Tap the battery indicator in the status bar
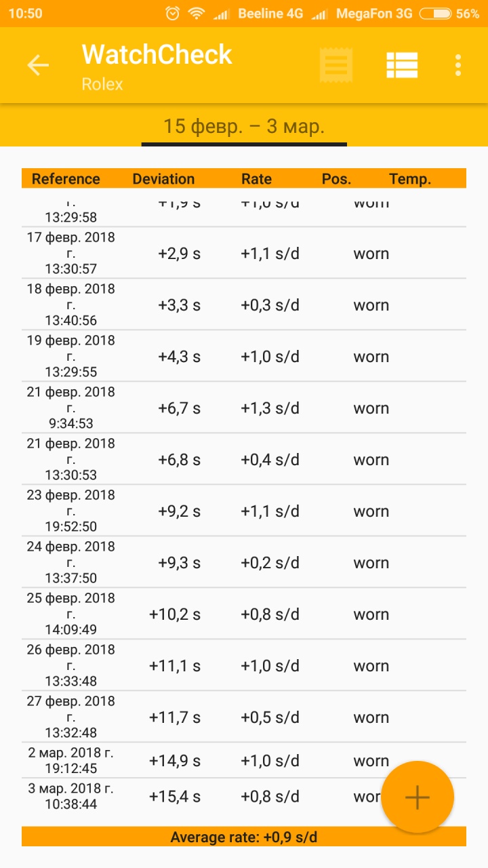The width and height of the screenshot is (488, 868). point(436,14)
